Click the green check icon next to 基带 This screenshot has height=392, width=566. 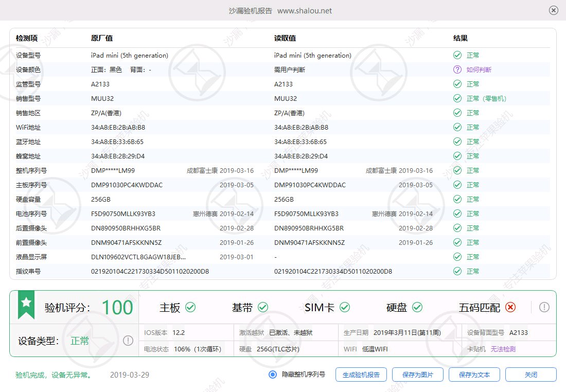pyautogui.click(x=263, y=307)
